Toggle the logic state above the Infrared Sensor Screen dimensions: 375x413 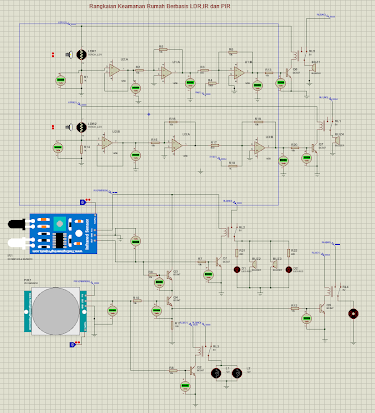pos(82,202)
